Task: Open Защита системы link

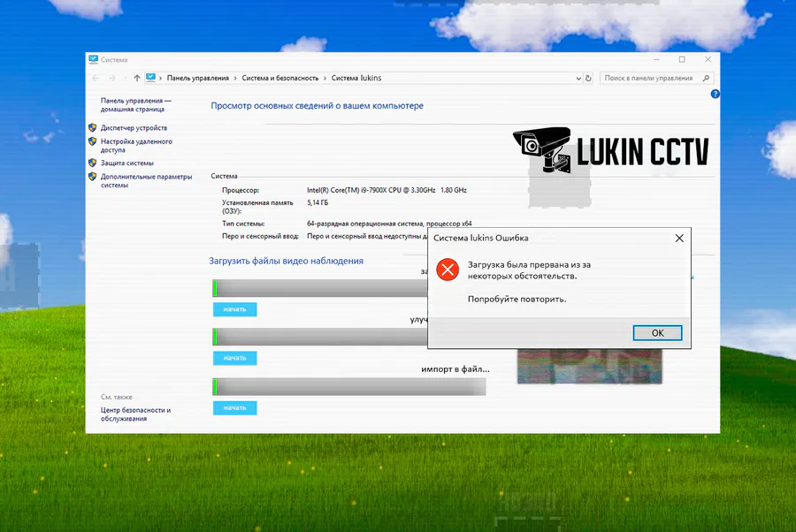Action: point(126,163)
